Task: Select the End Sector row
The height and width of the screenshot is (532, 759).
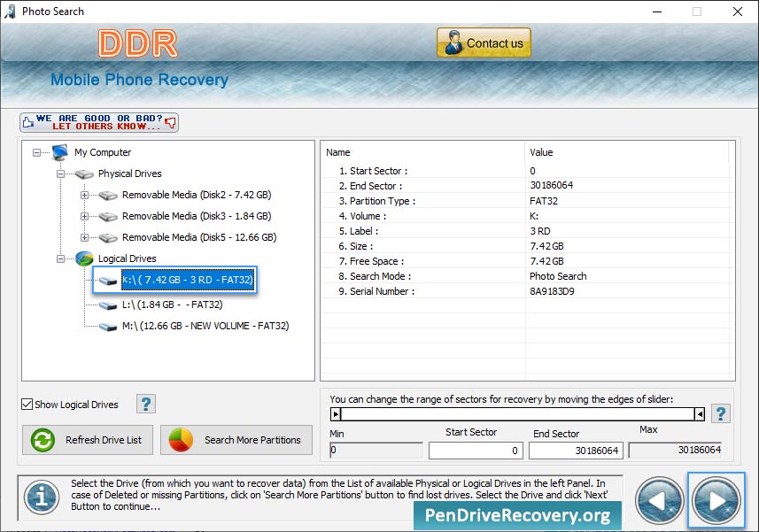Action: [525, 186]
